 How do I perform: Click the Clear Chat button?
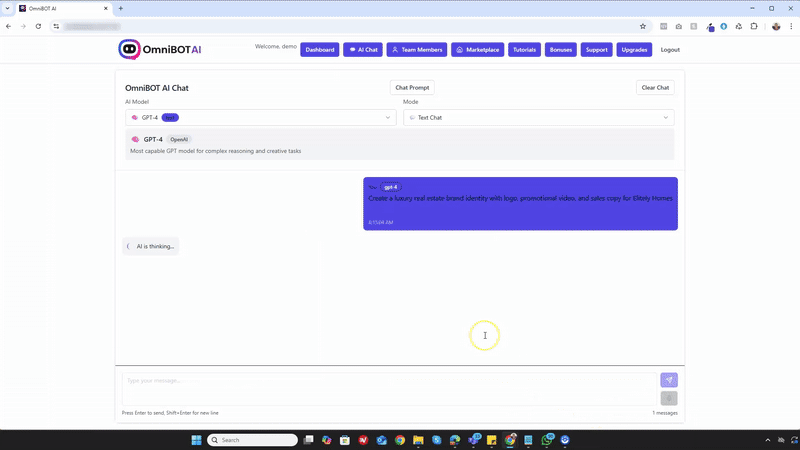[655, 88]
